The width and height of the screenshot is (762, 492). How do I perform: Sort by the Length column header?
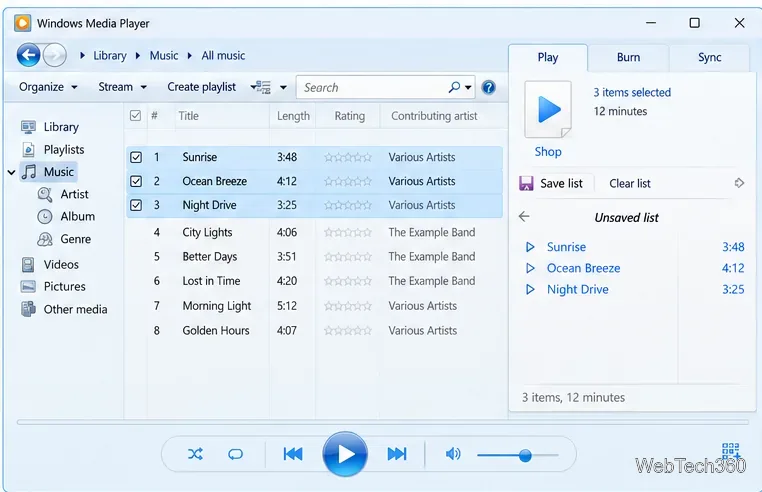293,116
